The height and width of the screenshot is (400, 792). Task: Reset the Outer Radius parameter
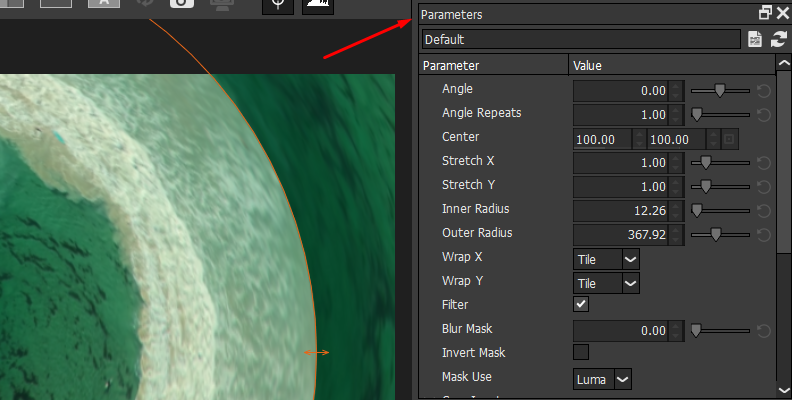pos(764,235)
